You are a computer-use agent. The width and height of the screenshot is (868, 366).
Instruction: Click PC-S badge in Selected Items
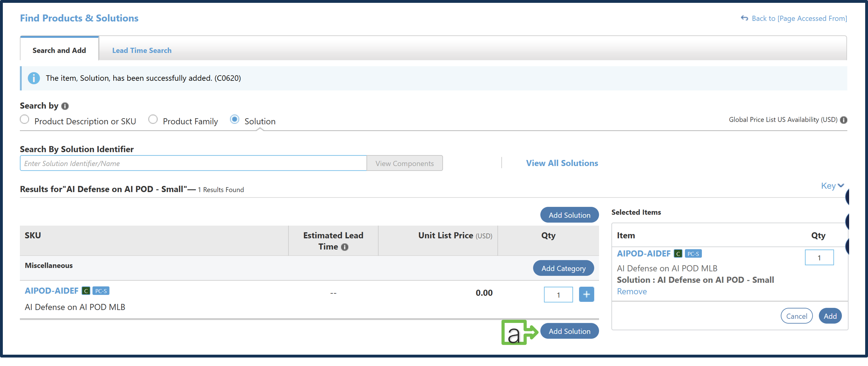point(693,253)
